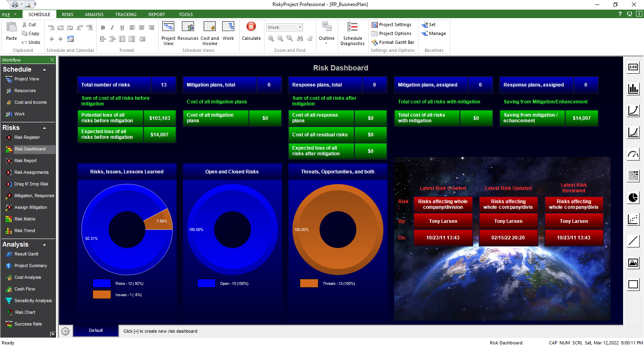Open the REPORT ribbon tab
This screenshot has height=346, width=644.
click(x=157, y=14)
